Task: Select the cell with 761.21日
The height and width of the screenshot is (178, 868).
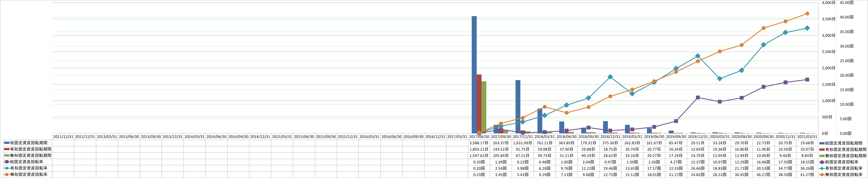Action: click(545, 143)
